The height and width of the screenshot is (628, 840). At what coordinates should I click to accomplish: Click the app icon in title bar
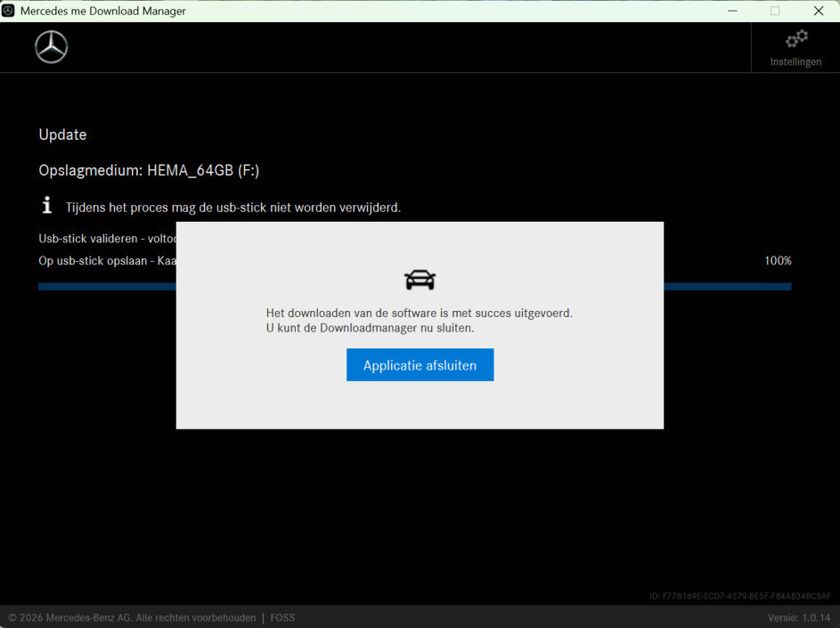pos(8,11)
